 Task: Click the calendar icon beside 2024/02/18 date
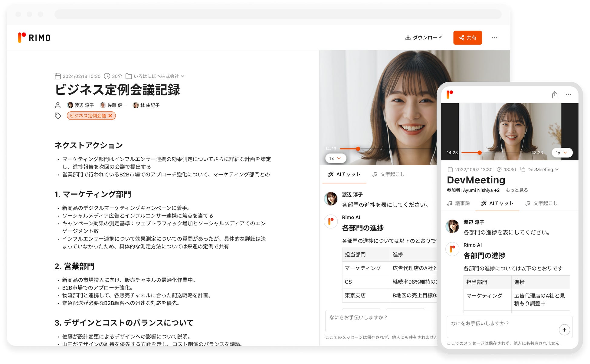pos(58,76)
